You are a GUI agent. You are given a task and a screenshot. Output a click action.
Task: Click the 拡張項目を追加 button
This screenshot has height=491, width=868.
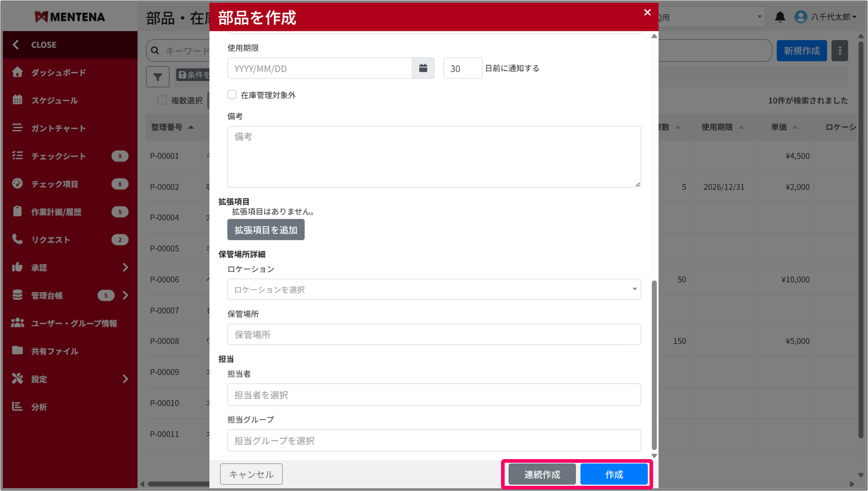coord(266,230)
